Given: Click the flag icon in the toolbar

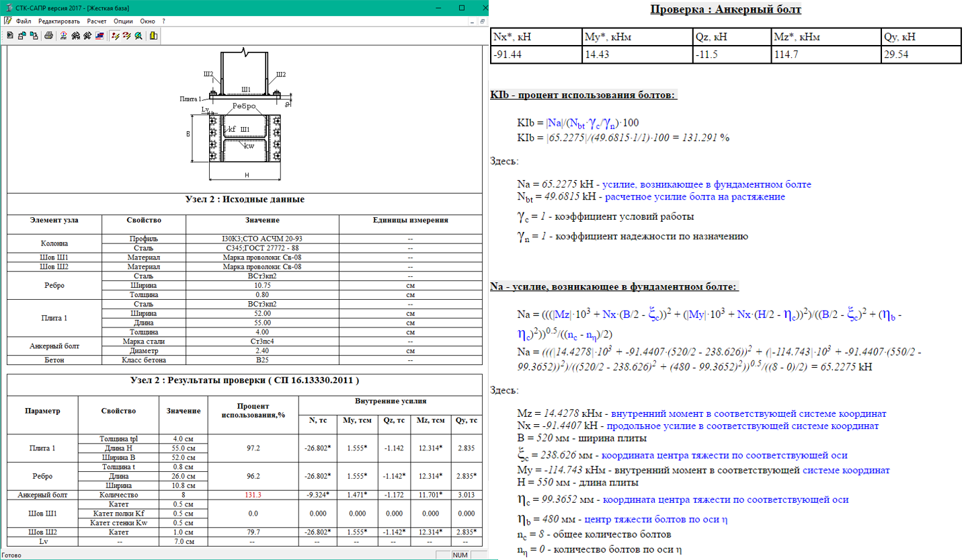Looking at the screenshot, I should 99,36.
